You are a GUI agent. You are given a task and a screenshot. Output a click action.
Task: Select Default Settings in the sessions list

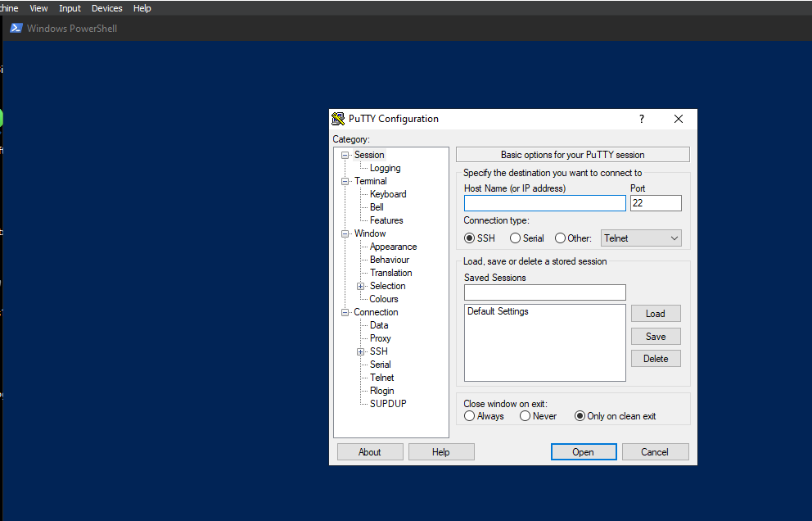coord(498,311)
